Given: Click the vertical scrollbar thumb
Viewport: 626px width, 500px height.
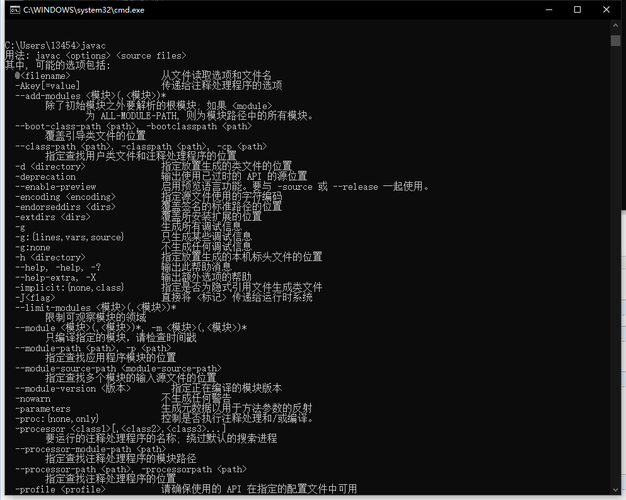Looking at the screenshot, I should (x=615, y=40).
